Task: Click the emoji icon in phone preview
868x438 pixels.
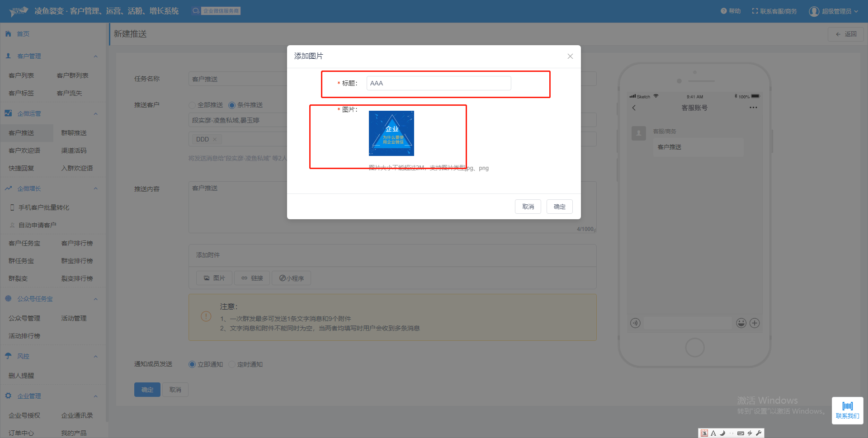Action: click(x=741, y=323)
